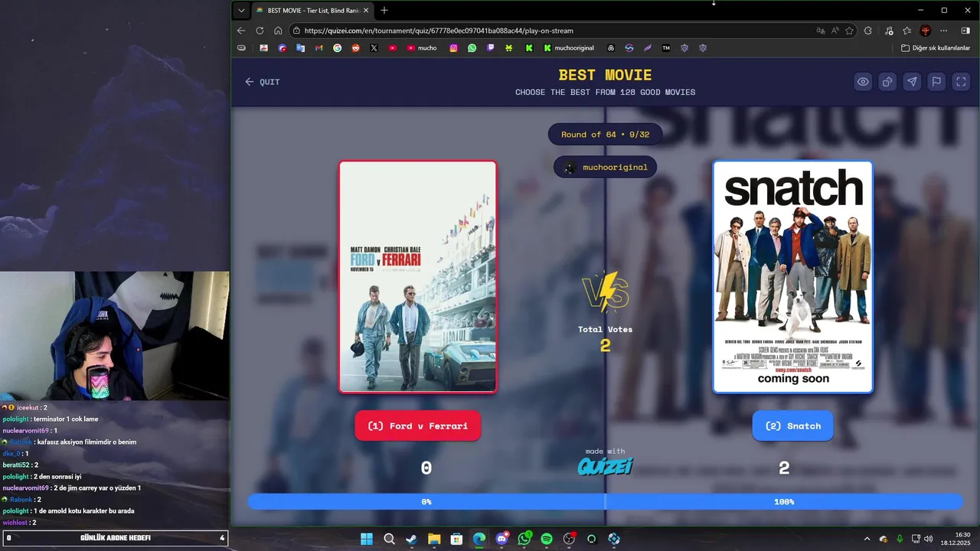Vote for (2) Snatch button
This screenshot has width=980, height=551.
click(x=793, y=426)
